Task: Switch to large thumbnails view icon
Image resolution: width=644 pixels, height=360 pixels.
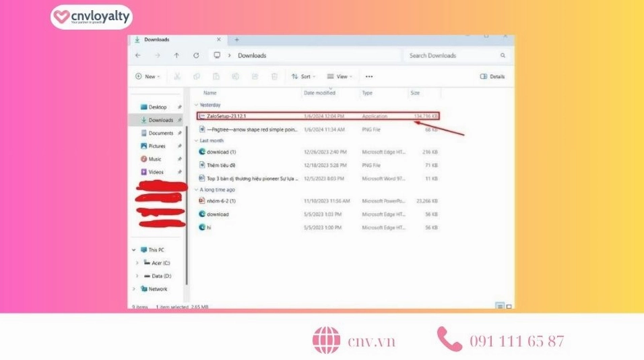Action: 509,307
